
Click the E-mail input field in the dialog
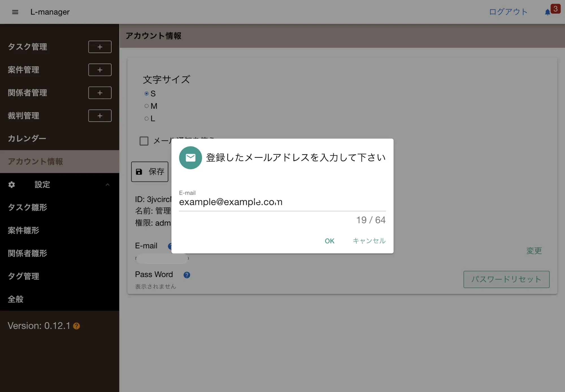click(282, 202)
